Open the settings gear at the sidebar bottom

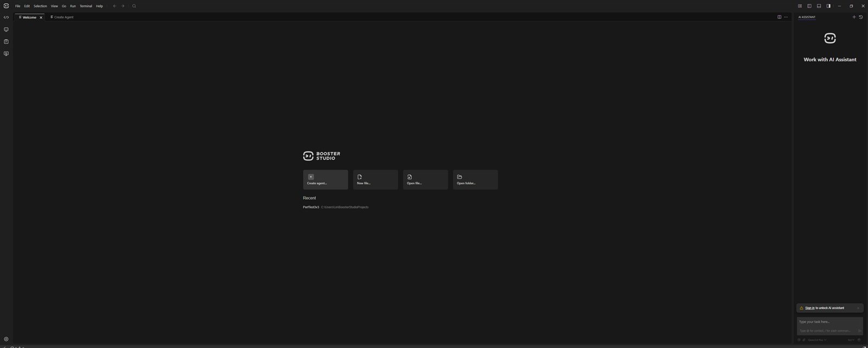point(6,339)
